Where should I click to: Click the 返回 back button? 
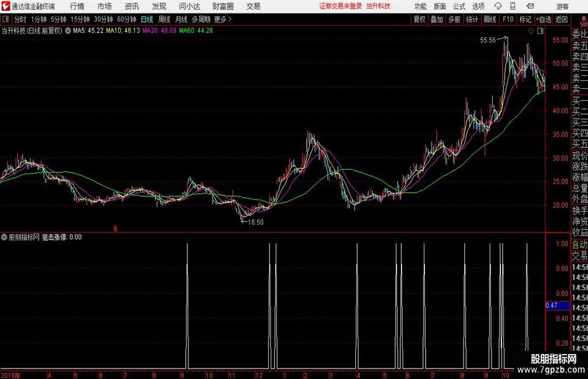(x=561, y=19)
